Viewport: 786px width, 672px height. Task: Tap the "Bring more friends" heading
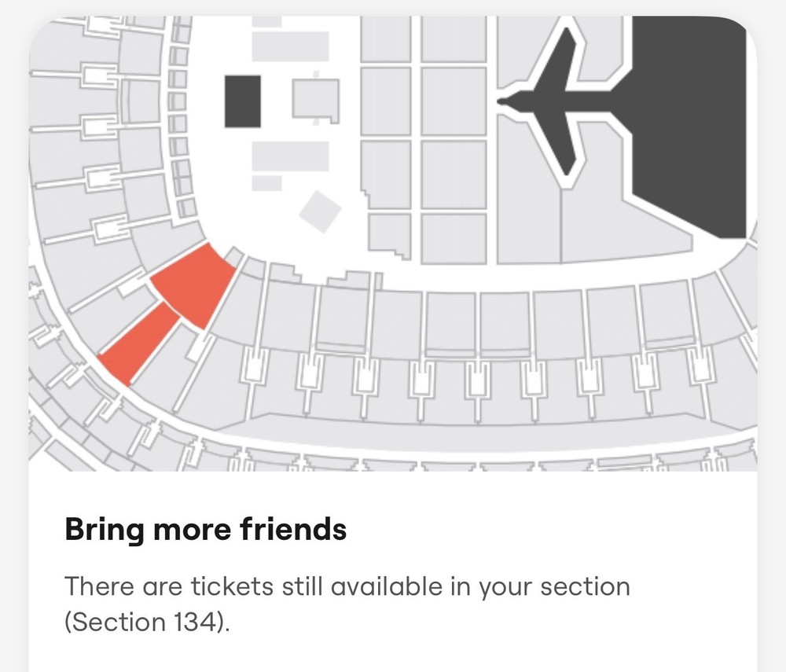click(205, 529)
